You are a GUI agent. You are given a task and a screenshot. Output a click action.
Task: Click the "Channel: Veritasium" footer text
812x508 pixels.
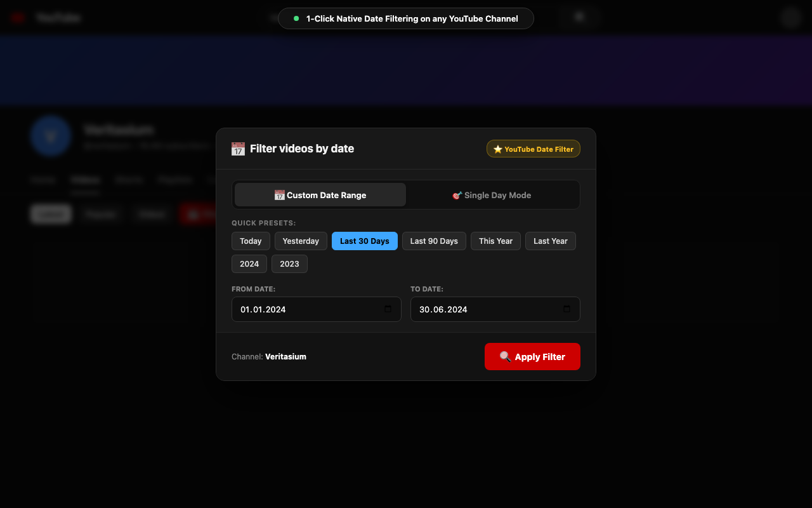[x=269, y=357]
